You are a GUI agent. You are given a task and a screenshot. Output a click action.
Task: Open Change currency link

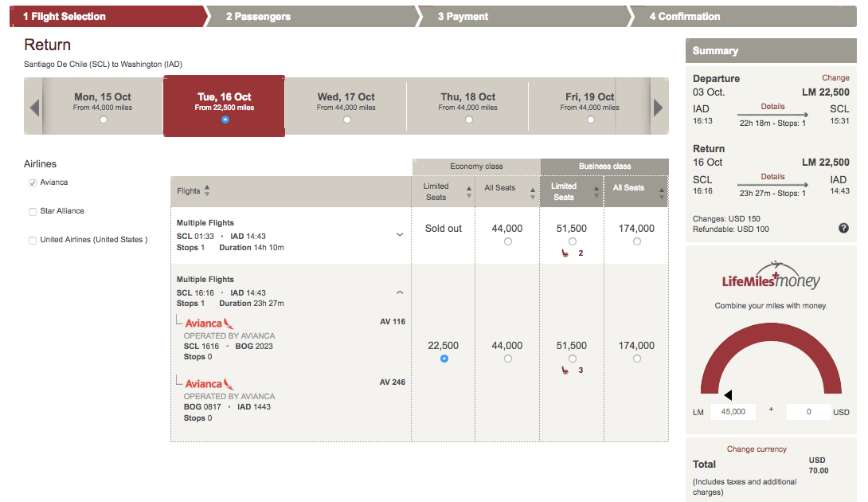[x=757, y=449]
